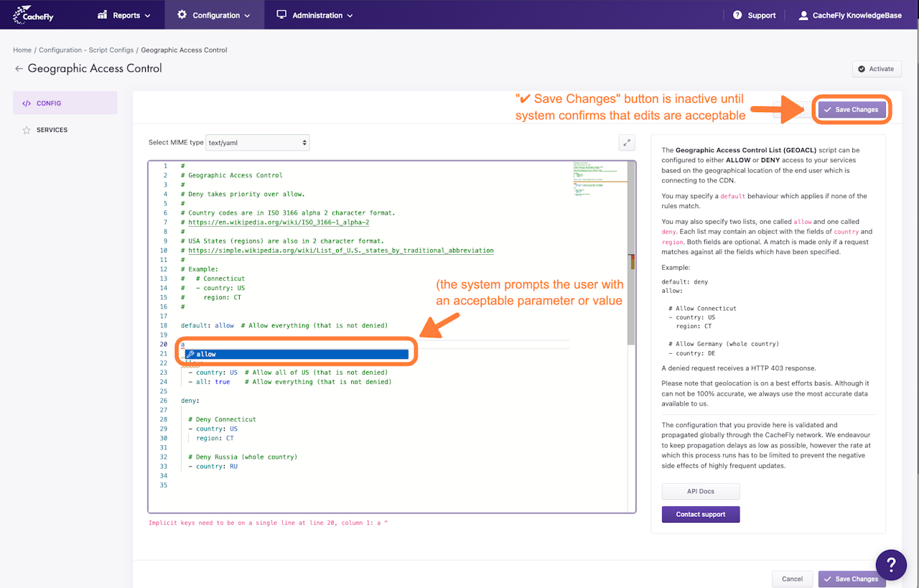Expand the Configuration menu
Screen dimensions: 919x588
[214, 15]
